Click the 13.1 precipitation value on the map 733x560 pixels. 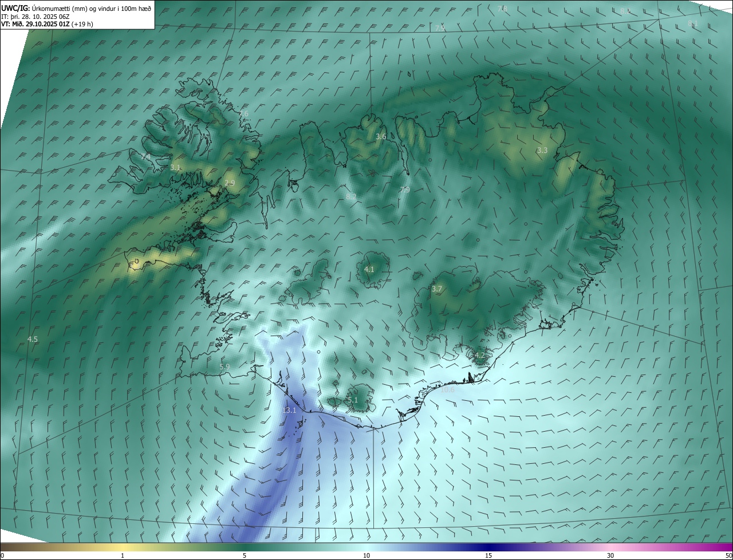click(x=289, y=411)
